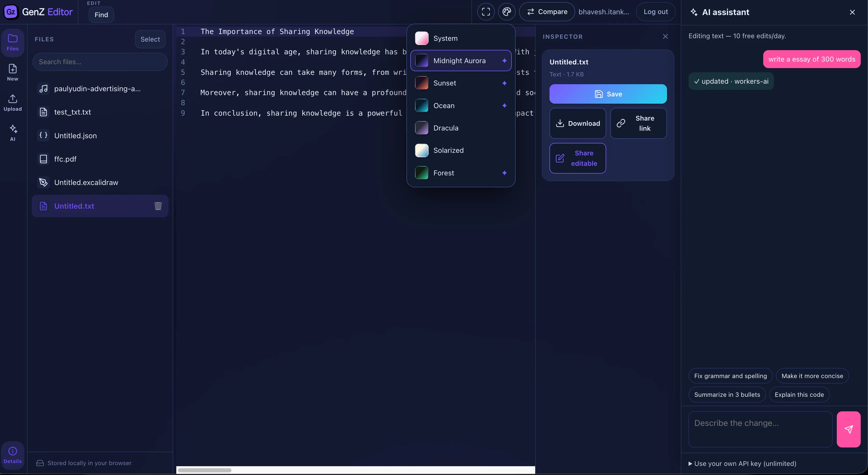
Task: Click Share editable button
Action: 578,158
